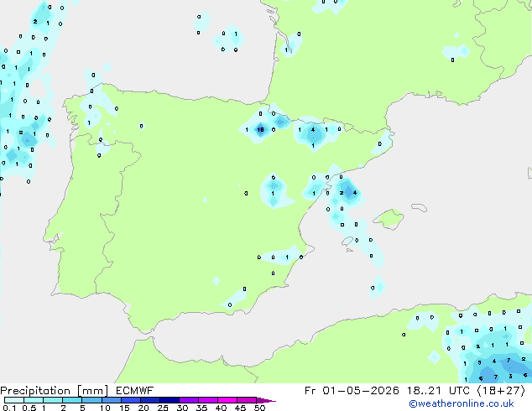Image resolution: width=532 pixels, height=411 pixels.
Task: Click the '[mm]' unit label
Action: click(x=92, y=391)
